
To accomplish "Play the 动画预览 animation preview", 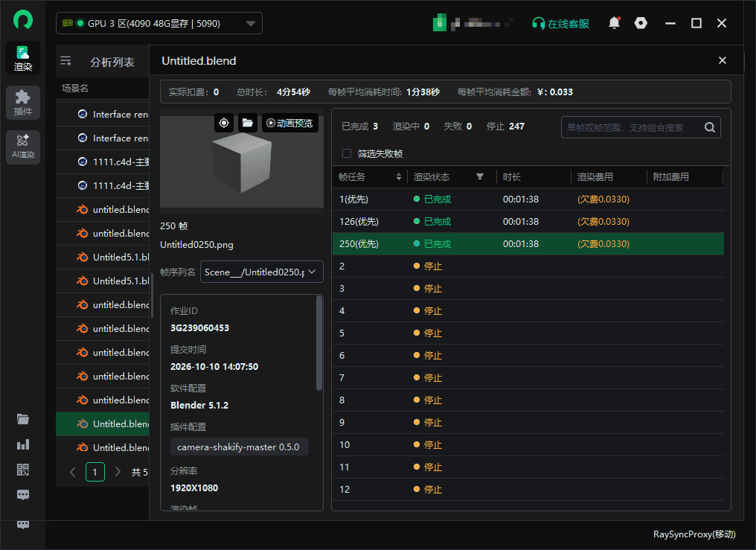I will tap(290, 123).
